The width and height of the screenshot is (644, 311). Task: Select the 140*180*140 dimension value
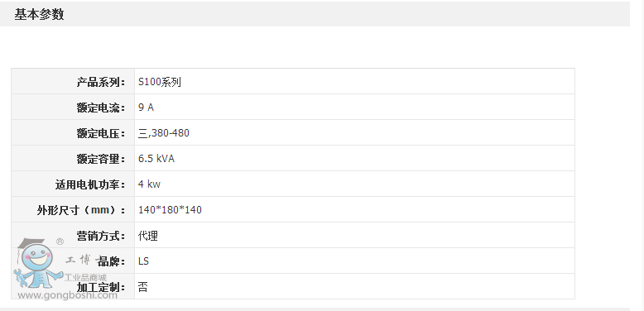tap(170, 209)
